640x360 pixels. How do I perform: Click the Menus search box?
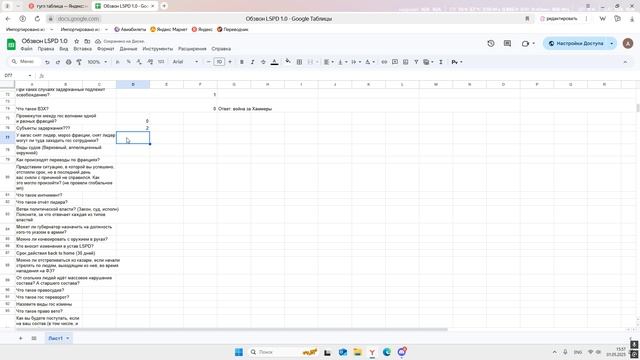[x=24, y=62]
